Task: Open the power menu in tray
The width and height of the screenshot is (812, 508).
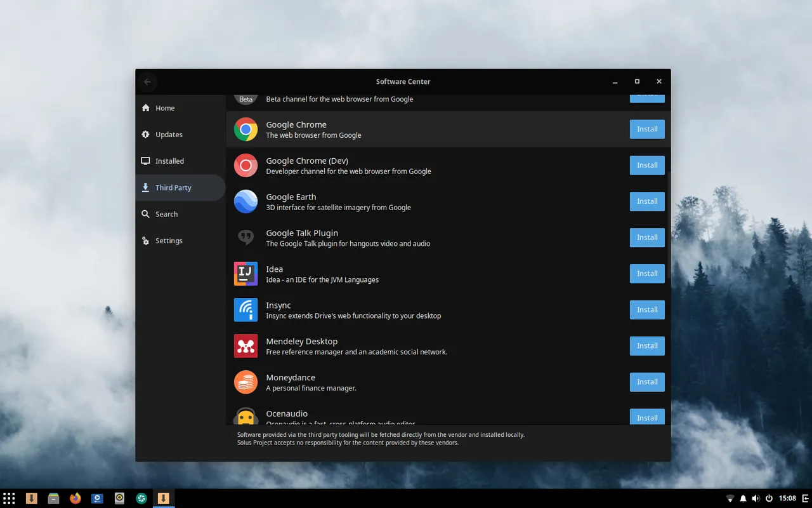Action: (x=769, y=498)
